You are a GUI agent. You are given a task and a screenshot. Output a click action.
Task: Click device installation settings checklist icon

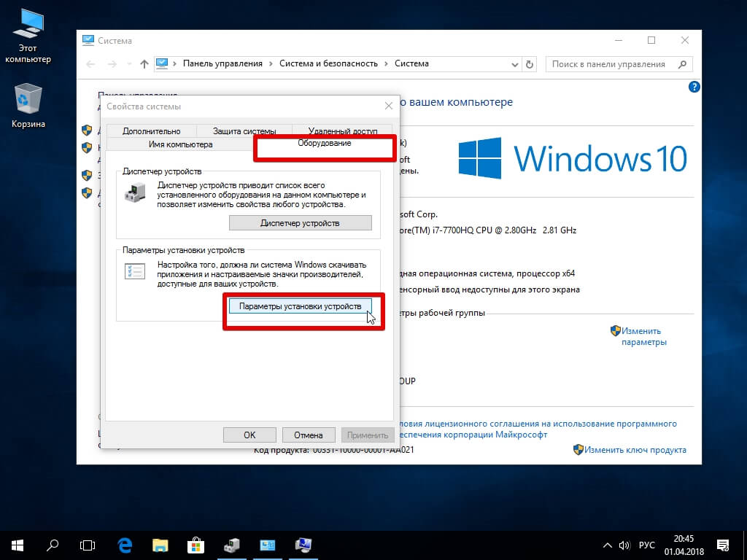pos(135,271)
